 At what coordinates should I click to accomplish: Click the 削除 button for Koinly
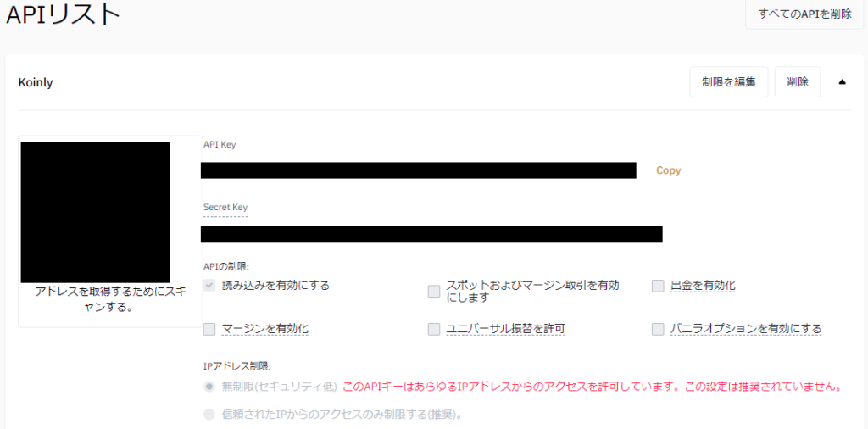coord(797,82)
